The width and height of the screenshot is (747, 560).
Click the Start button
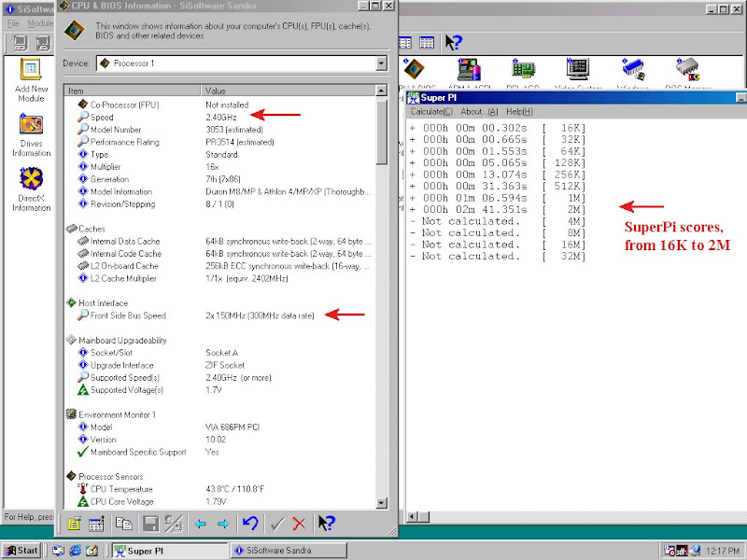21,551
